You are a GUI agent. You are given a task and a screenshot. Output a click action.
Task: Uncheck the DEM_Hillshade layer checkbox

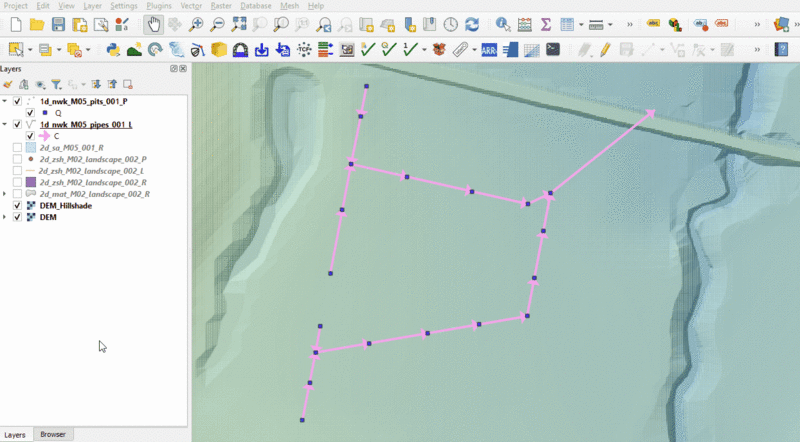[x=17, y=205]
